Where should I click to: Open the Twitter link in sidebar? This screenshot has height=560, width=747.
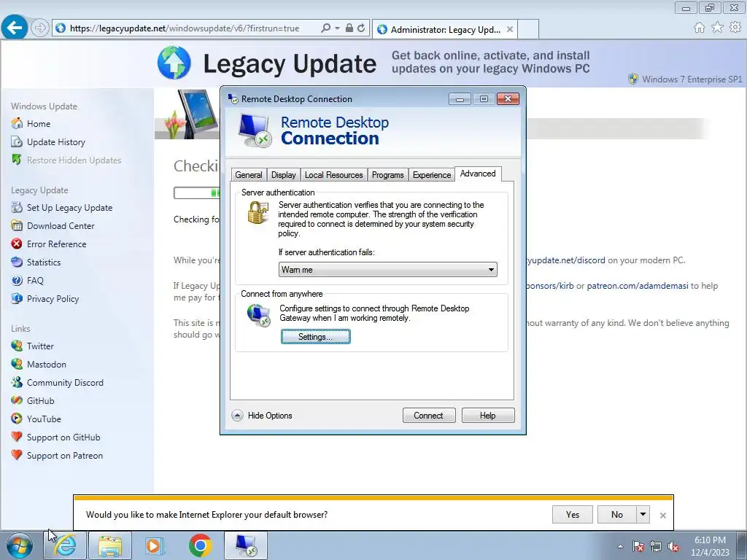40,346
